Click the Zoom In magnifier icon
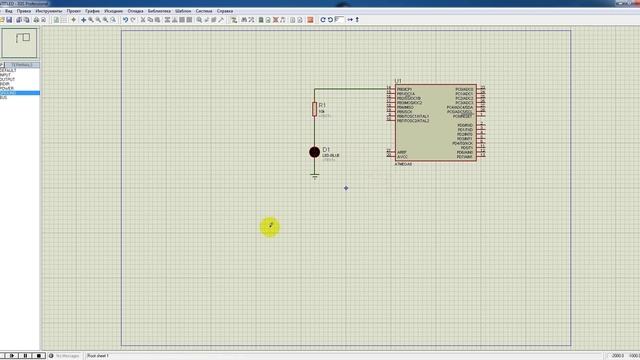The image size is (640, 360). [91, 20]
